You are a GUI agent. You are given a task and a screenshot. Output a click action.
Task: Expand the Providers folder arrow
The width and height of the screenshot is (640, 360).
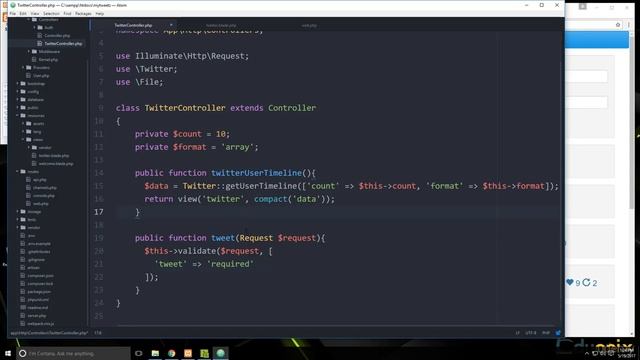[23, 67]
